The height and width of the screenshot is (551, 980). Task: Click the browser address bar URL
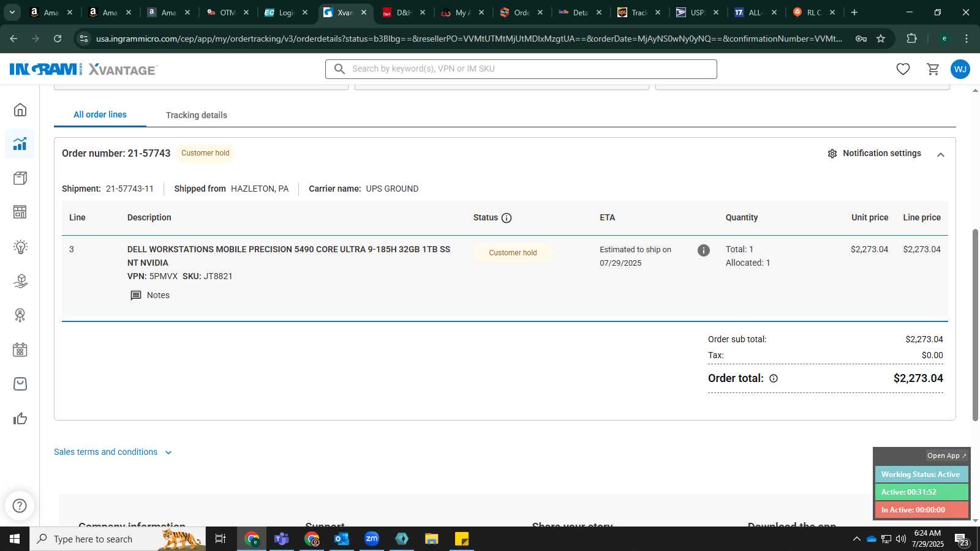click(x=469, y=39)
